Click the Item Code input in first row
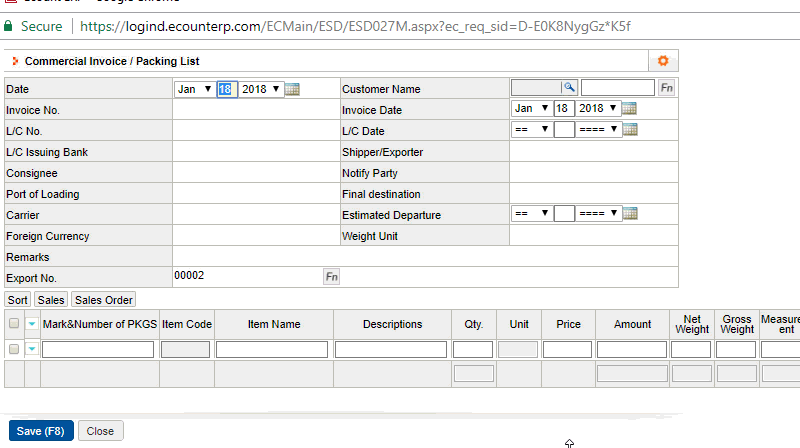Image resolution: width=800 pixels, height=448 pixels. coord(185,350)
